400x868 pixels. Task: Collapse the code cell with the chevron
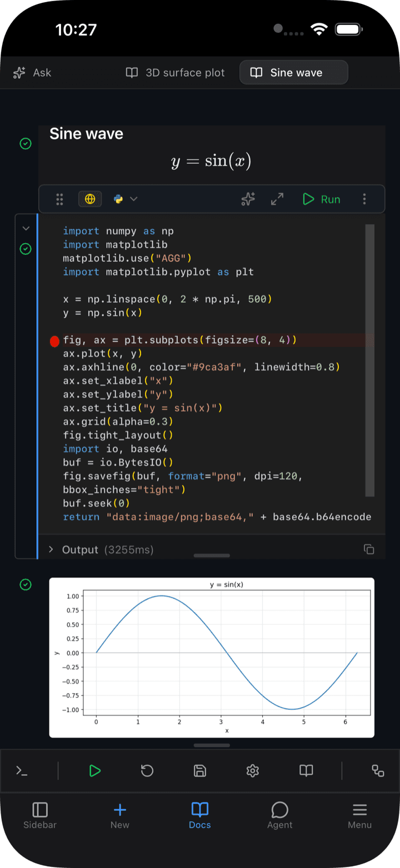click(x=26, y=228)
